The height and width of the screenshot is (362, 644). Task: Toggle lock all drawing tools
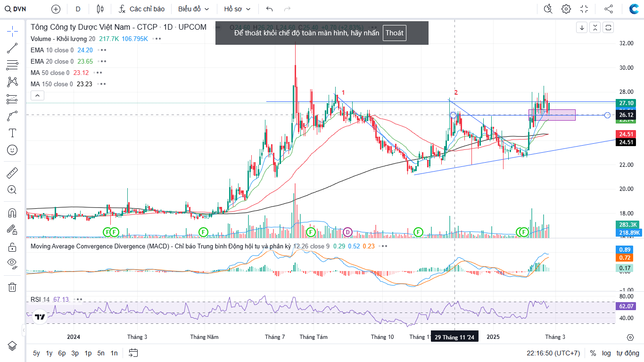[12, 247]
